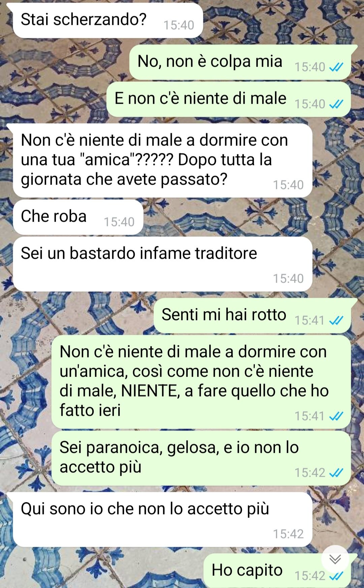Tap the 15:40 timestamp on 'Stai scherzando?'

179,25
